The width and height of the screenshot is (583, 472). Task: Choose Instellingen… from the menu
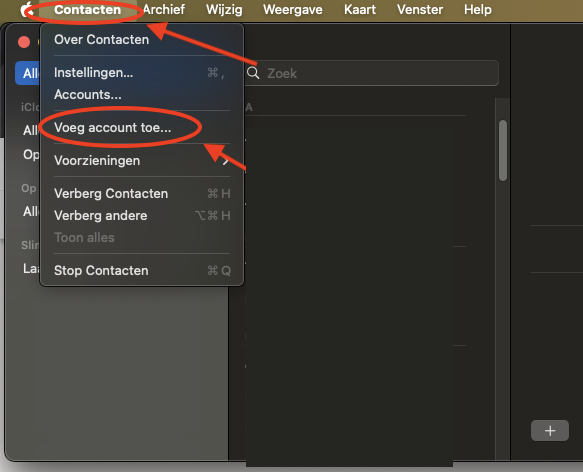click(x=142, y=73)
